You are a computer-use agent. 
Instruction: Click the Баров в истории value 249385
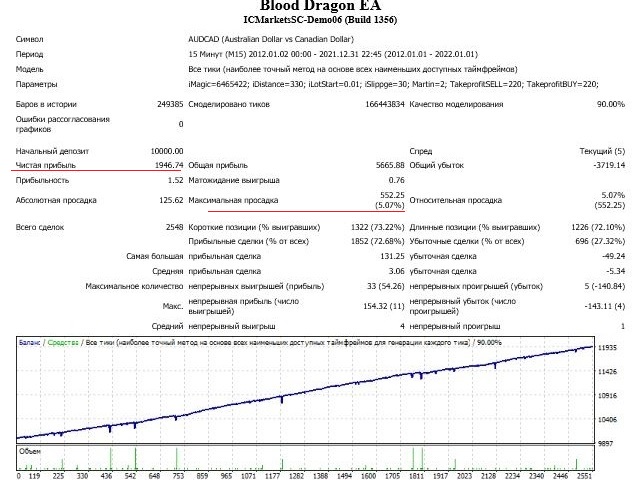coord(170,104)
